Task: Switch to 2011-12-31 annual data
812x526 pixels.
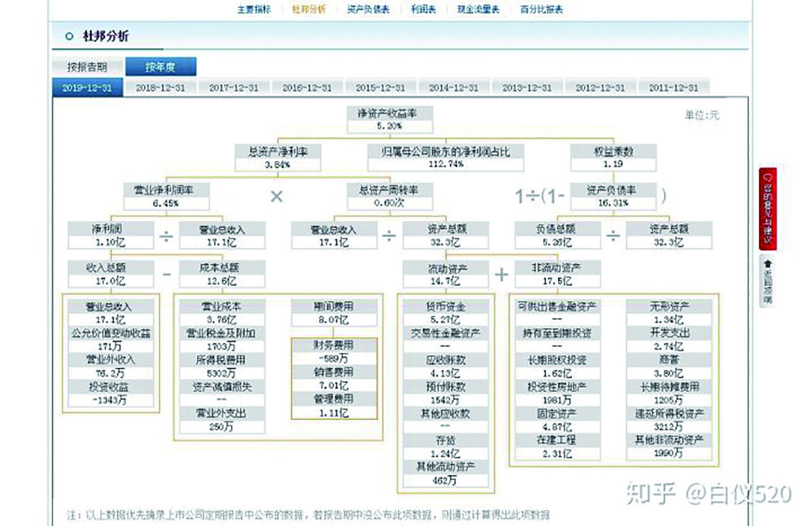Action: pos(674,88)
